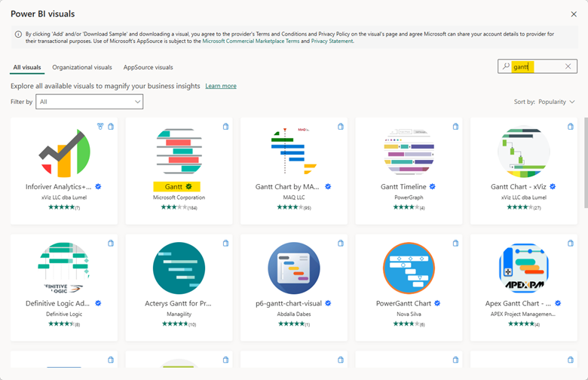This screenshot has height=380, width=588.
Task: Click the filter funnel icon on Inforiver Analytics card
Action: click(100, 127)
